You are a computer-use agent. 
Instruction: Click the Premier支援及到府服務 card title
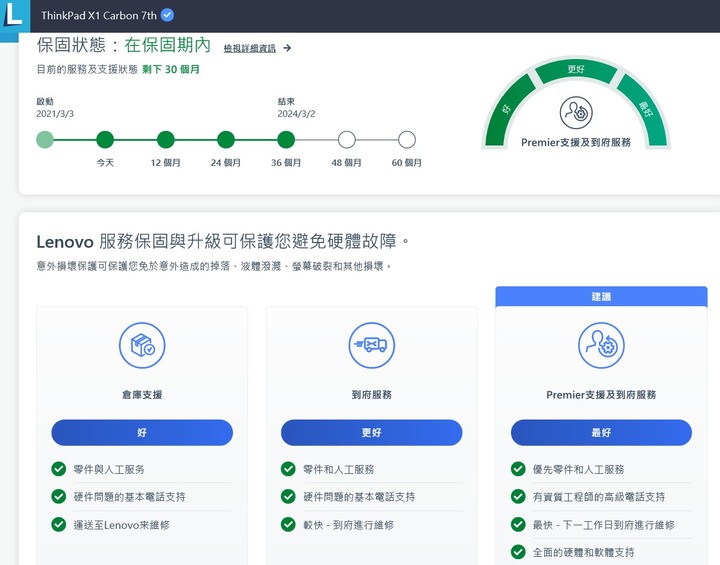pyautogui.click(x=601, y=395)
